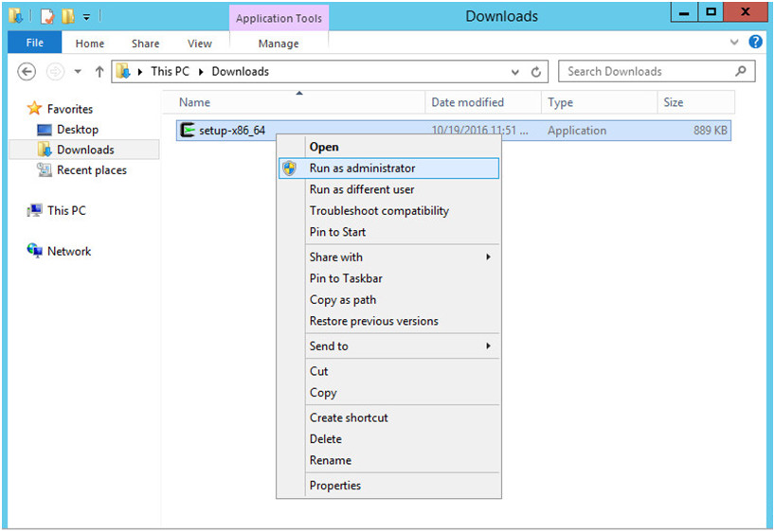Choose Delete in the context menu

[389, 439]
